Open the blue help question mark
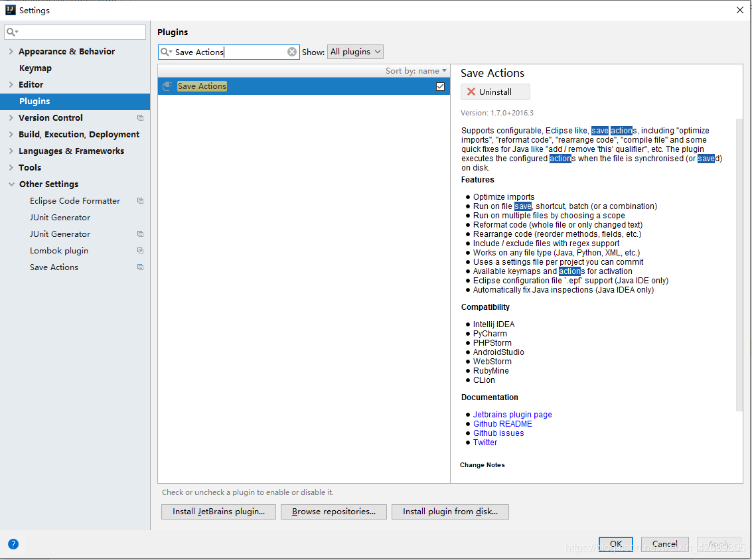This screenshot has height=560, width=752. click(13, 544)
